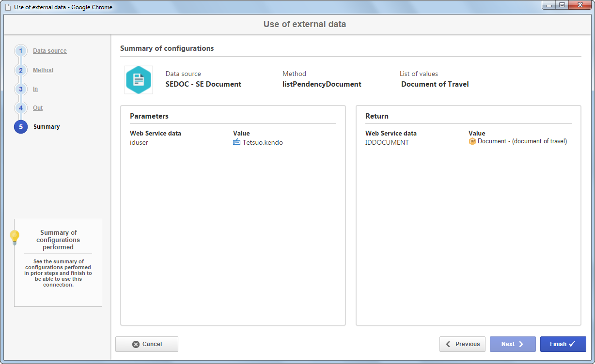Open the Method step link
This screenshot has width=595, height=364.
43,70
